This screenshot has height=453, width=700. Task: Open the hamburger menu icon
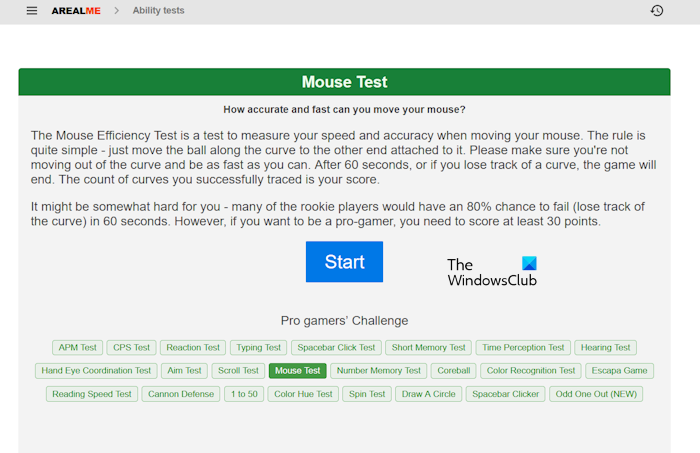click(x=32, y=11)
